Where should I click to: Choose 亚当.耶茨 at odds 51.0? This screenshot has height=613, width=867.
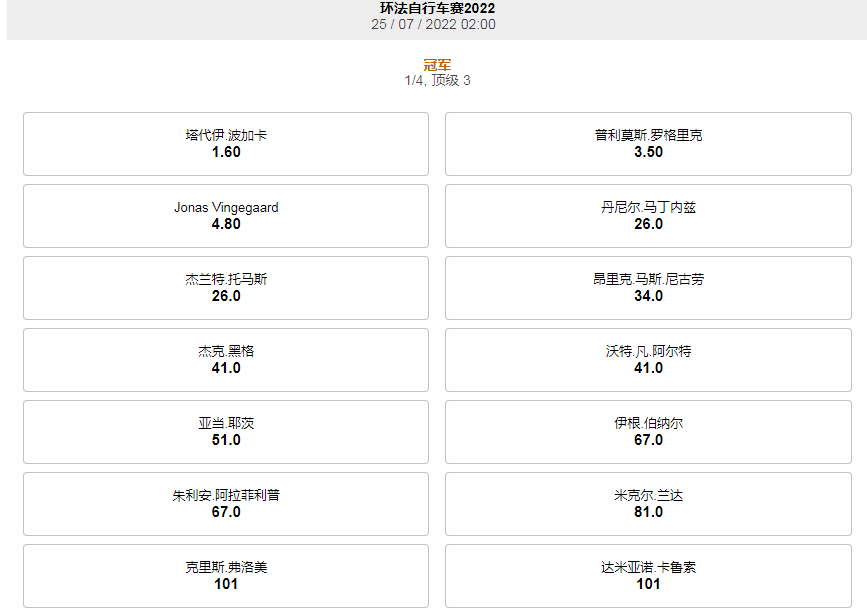(225, 432)
